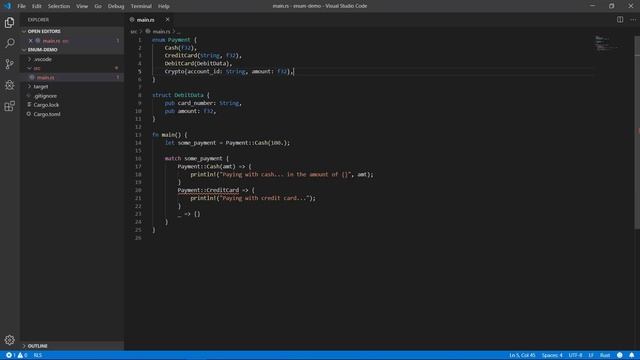Open the Edit menu

pyautogui.click(x=37, y=6)
